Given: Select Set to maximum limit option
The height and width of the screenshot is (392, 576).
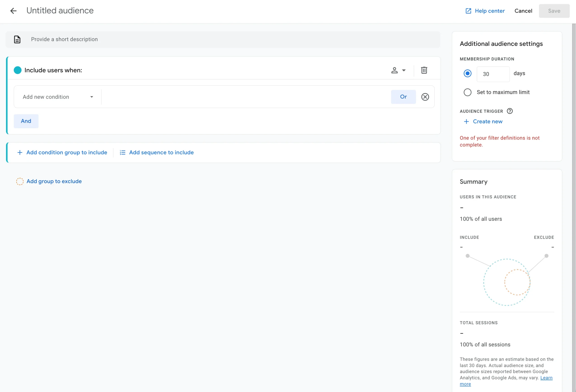Looking at the screenshot, I should point(468,92).
